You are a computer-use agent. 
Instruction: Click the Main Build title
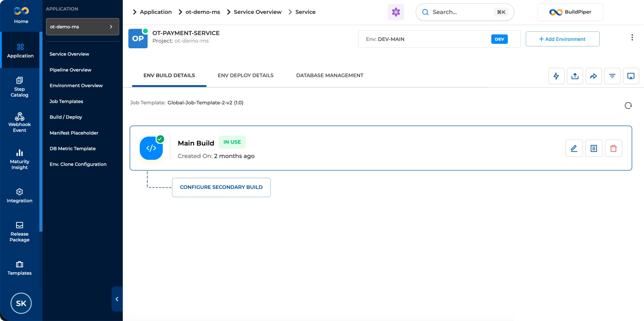pyautogui.click(x=196, y=143)
